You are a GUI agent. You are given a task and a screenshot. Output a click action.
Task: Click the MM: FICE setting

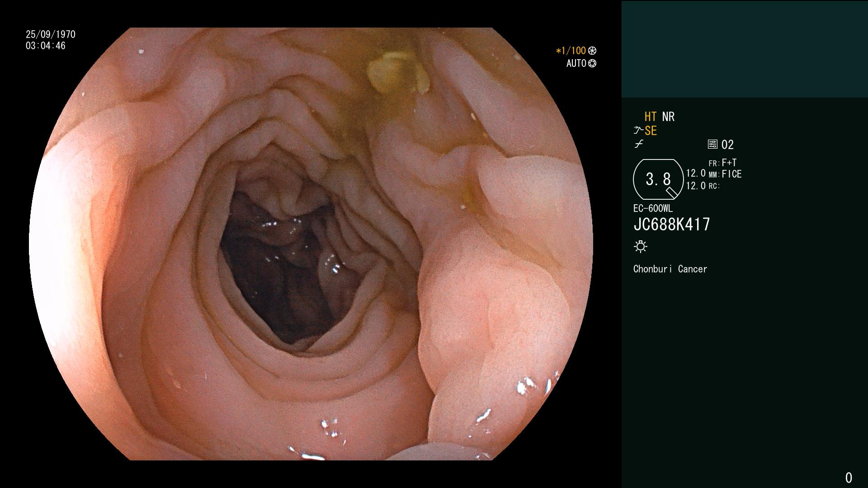725,174
